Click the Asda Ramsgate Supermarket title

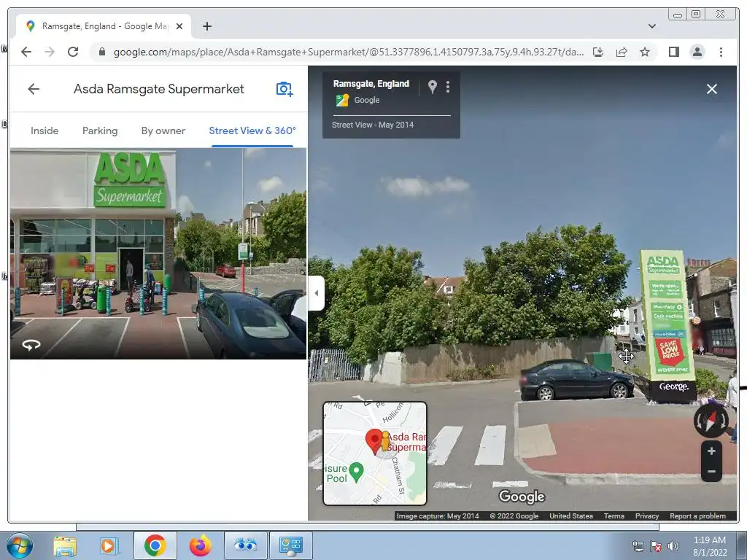(x=158, y=89)
